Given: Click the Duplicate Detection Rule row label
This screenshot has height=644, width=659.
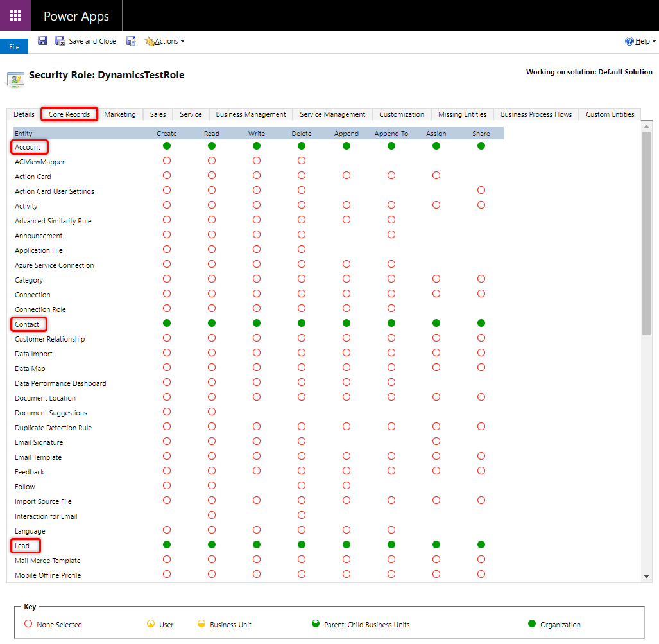Looking at the screenshot, I should click(53, 428).
